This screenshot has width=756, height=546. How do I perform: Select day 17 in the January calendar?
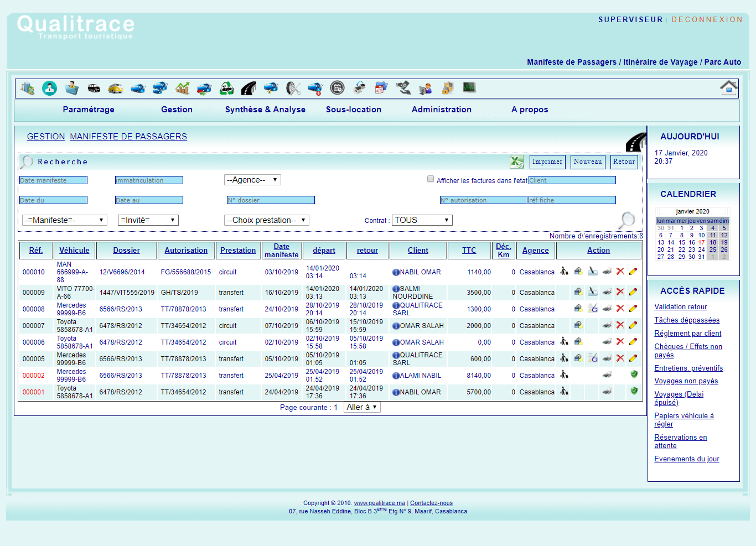701,242
